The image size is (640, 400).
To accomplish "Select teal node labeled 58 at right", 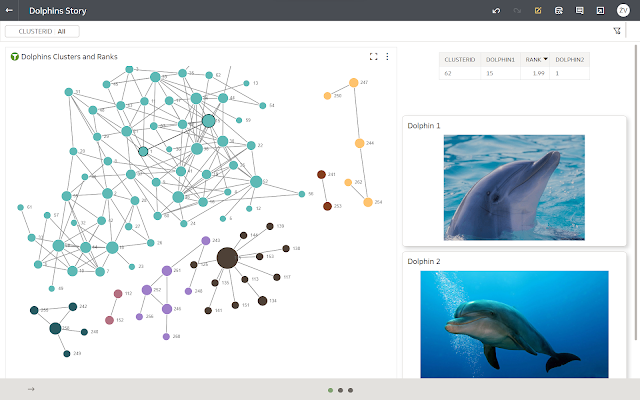I will [302, 194].
